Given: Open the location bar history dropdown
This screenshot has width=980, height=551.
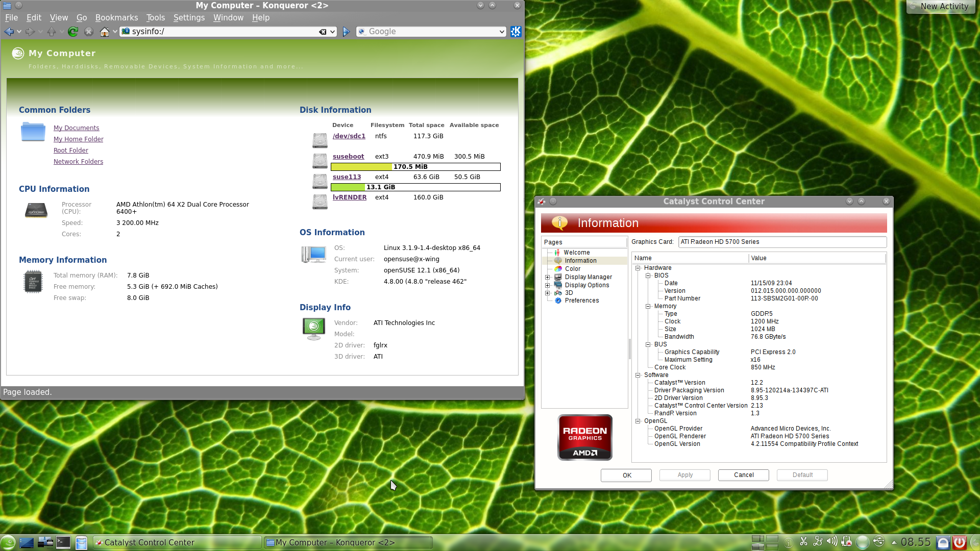Looking at the screenshot, I should pyautogui.click(x=333, y=32).
